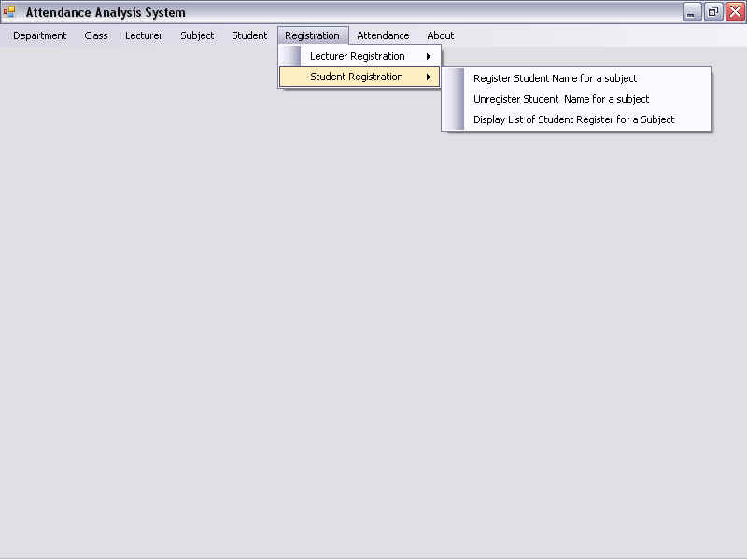Open the About menu
The height and width of the screenshot is (560, 747).
point(441,35)
